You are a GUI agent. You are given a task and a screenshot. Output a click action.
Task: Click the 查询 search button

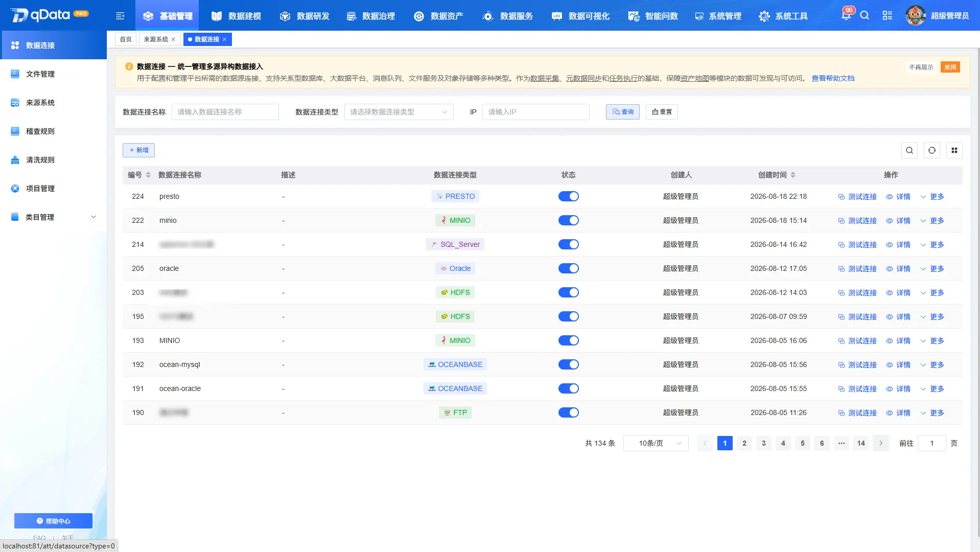point(623,112)
